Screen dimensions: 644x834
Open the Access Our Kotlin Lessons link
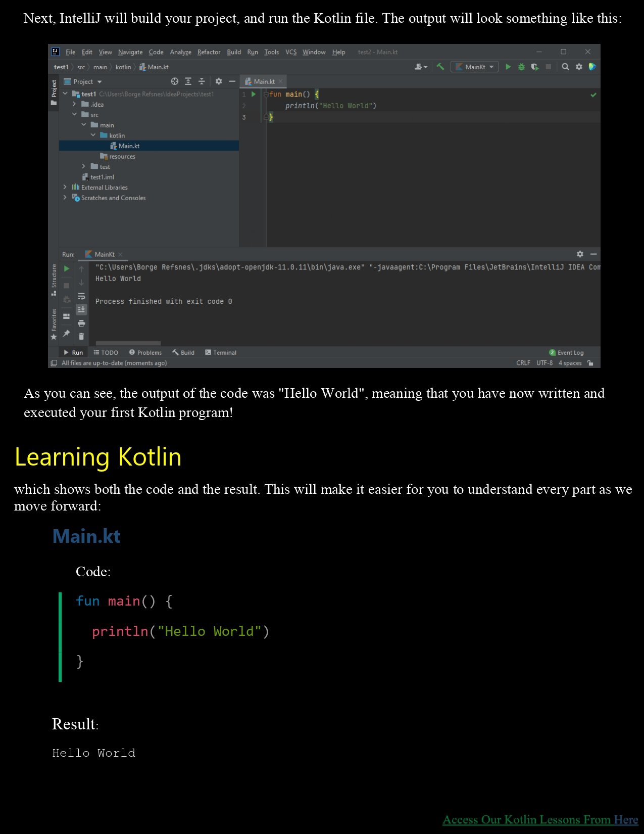(540, 819)
